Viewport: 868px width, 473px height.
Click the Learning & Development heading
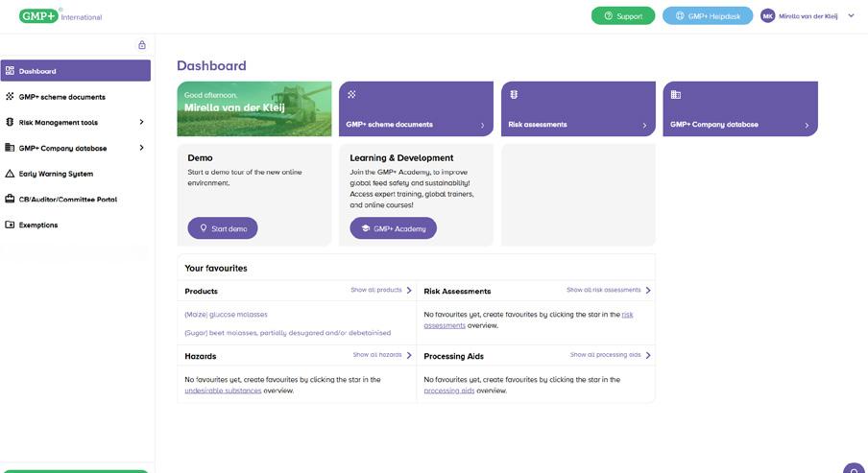tap(401, 157)
